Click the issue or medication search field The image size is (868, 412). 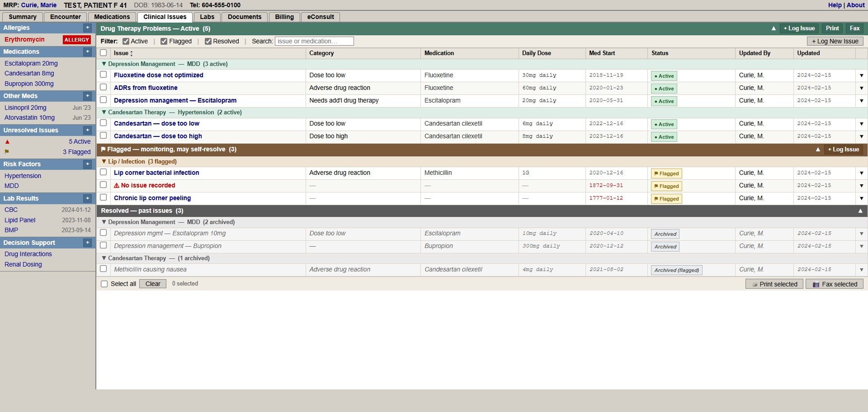click(x=314, y=42)
